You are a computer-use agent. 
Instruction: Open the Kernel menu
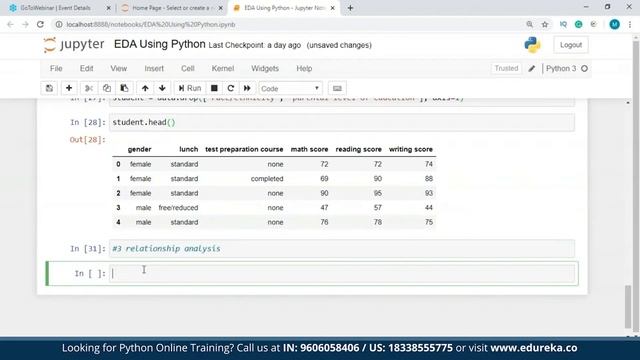[222, 69]
